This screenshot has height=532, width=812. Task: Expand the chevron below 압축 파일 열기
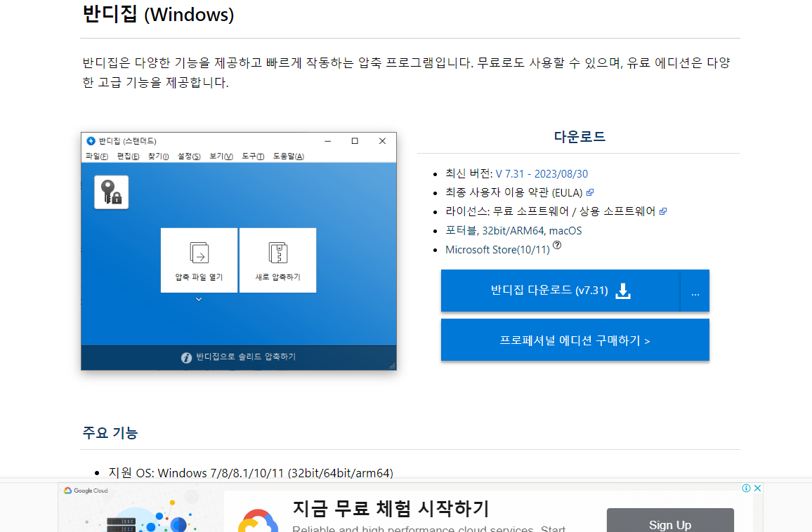199,299
